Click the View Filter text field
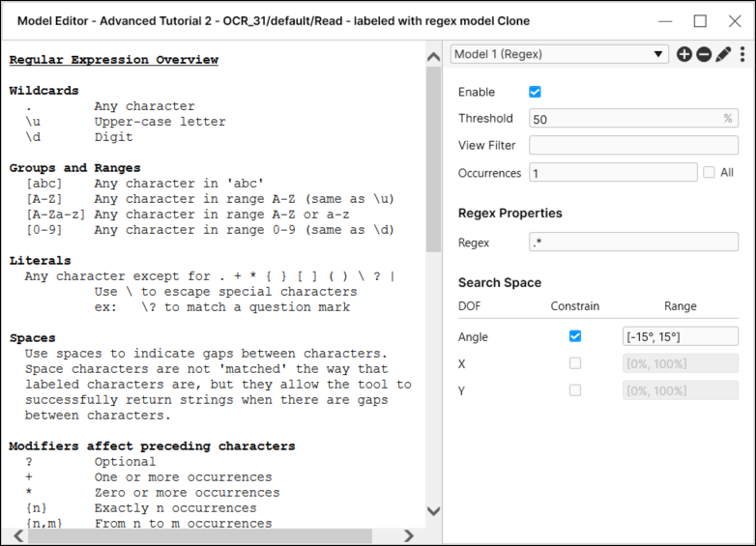756x546 pixels. coord(633,146)
